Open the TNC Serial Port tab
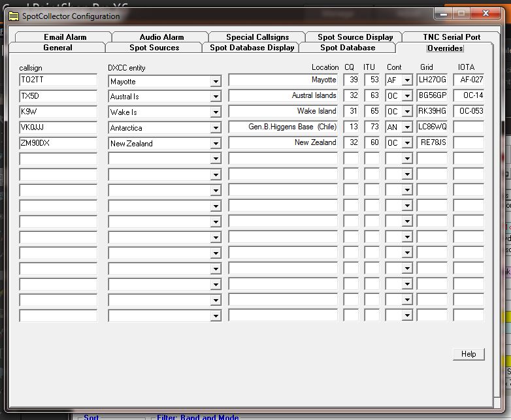The image size is (511, 420). pyautogui.click(x=452, y=37)
